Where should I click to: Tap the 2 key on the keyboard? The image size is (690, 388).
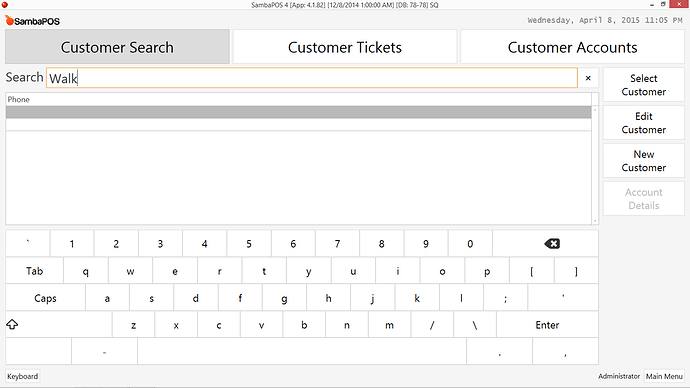pos(116,243)
